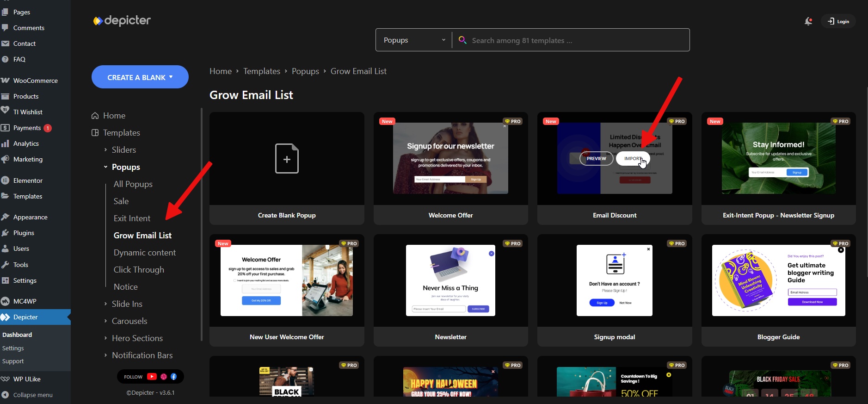The image size is (868, 404).
Task: Click the Users person icon
Action: (x=5, y=249)
